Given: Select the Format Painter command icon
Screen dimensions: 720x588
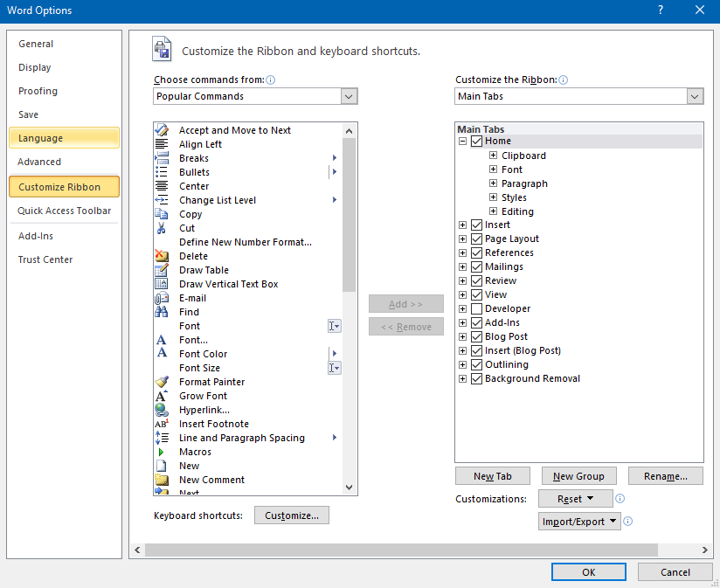Looking at the screenshot, I should tap(162, 382).
